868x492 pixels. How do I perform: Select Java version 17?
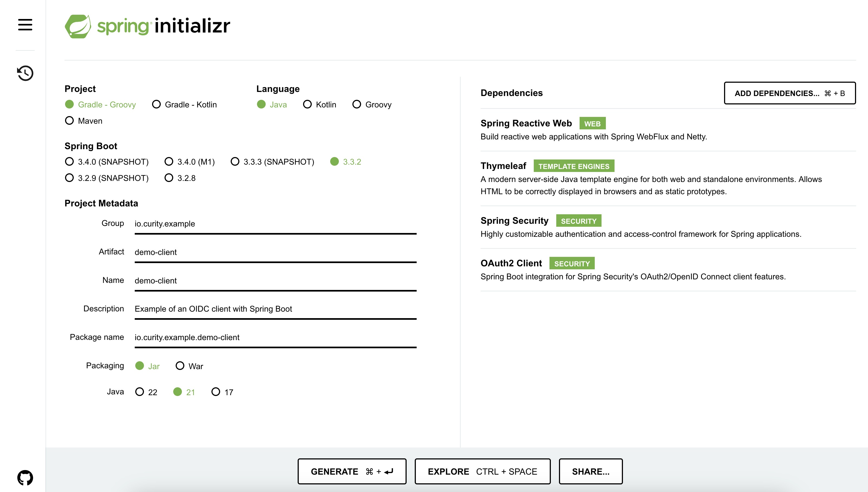coord(216,392)
